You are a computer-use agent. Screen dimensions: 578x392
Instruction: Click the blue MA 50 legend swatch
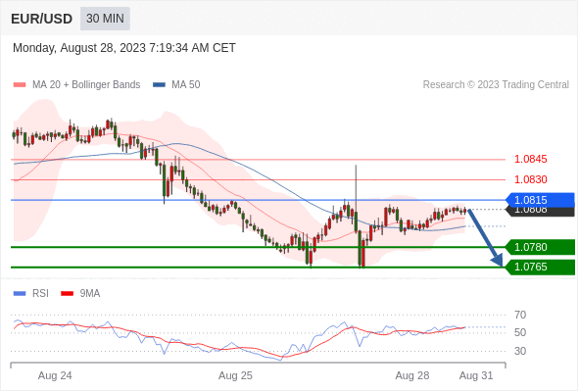pyautogui.click(x=159, y=85)
